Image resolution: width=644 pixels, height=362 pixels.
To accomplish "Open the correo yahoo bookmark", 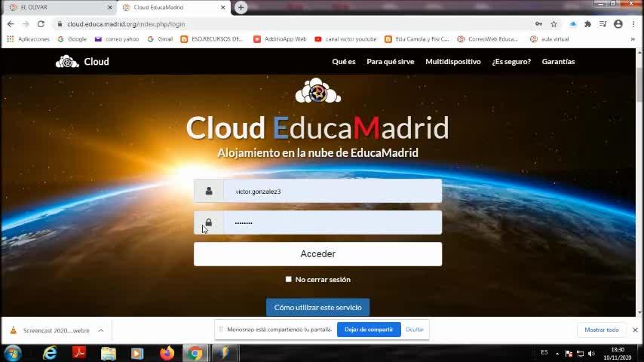I will pyautogui.click(x=117, y=39).
